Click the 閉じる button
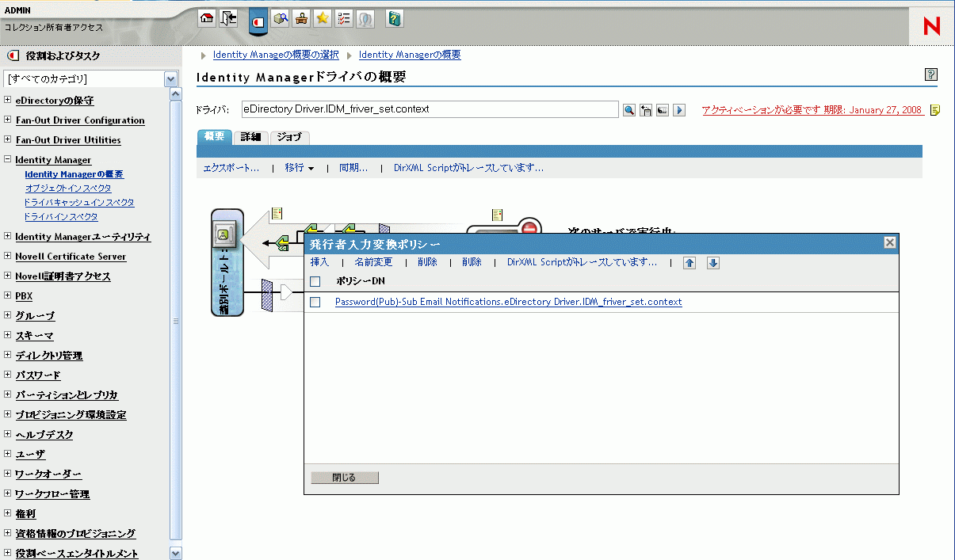Screen dimensions: 955x560 click(x=345, y=478)
